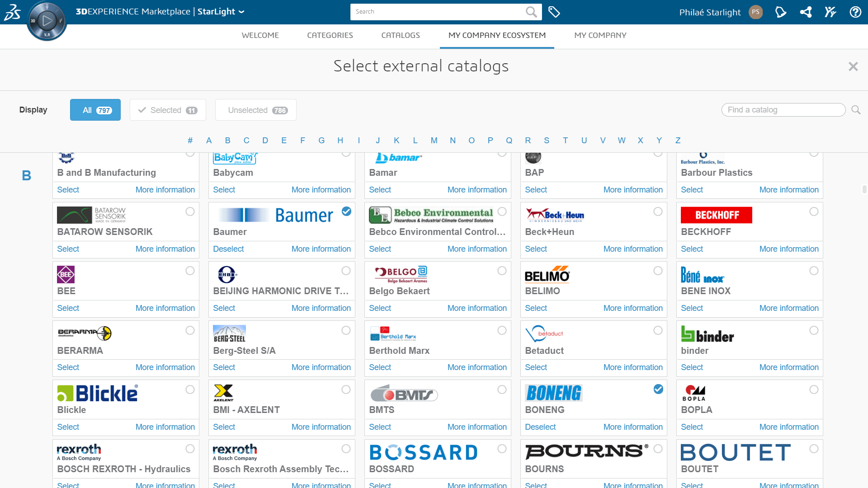Click the Philaé Starlight PS avatar
Image resolution: width=868 pixels, height=488 pixels.
coord(755,12)
